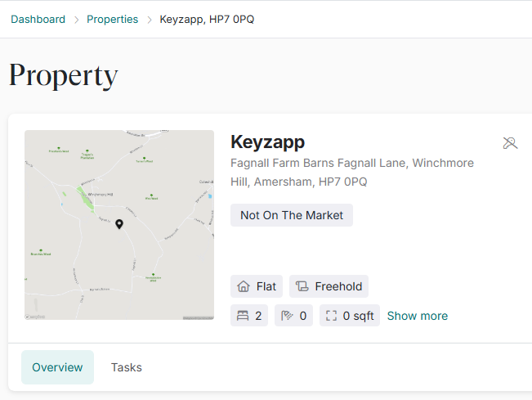This screenshot has width=532, height=400.
Task: Click chevron before Keyzapp, HP7 0PQ breadcrumb
Action: click(x=149, y=19)
